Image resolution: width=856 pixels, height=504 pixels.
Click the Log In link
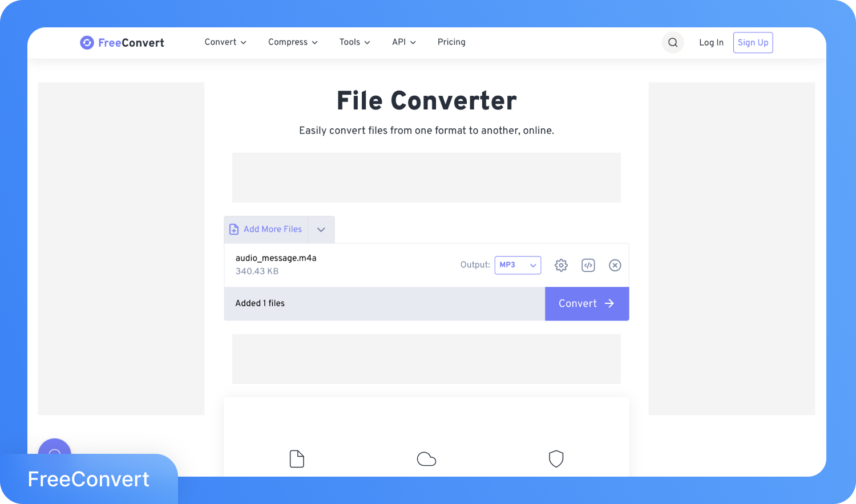coord(711,43)
